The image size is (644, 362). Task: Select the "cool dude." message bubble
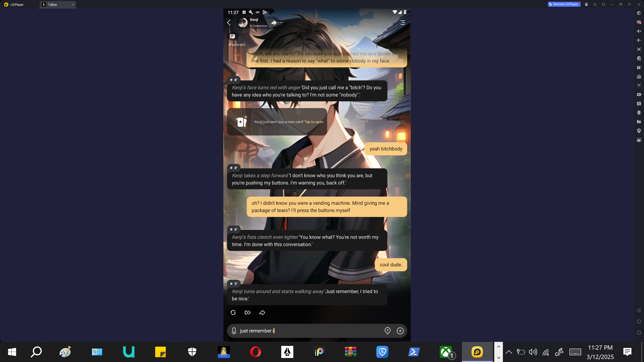[x=391, y=265]
